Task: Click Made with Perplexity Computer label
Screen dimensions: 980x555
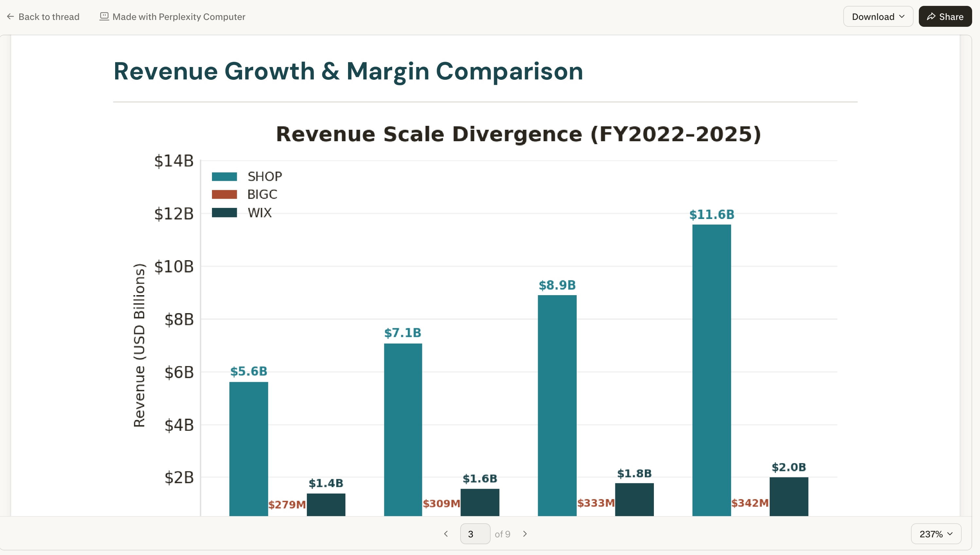Action: click(179, 16)
